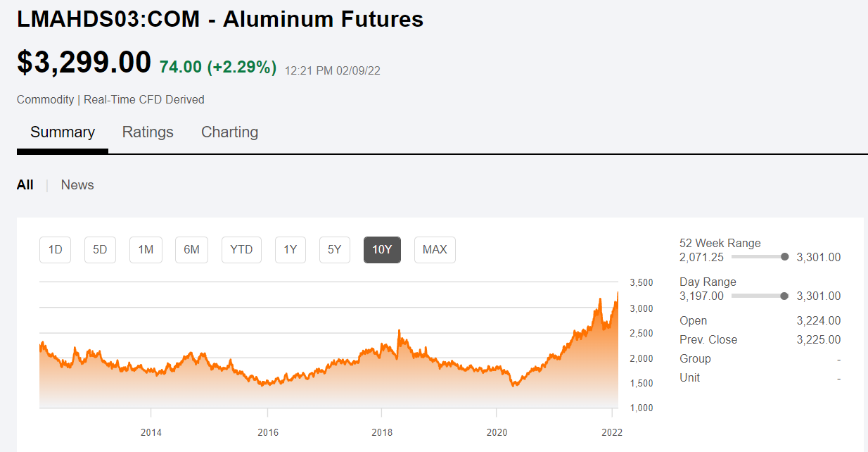
Task: Set chart range to 1D
Action: (x=56, y=250)
